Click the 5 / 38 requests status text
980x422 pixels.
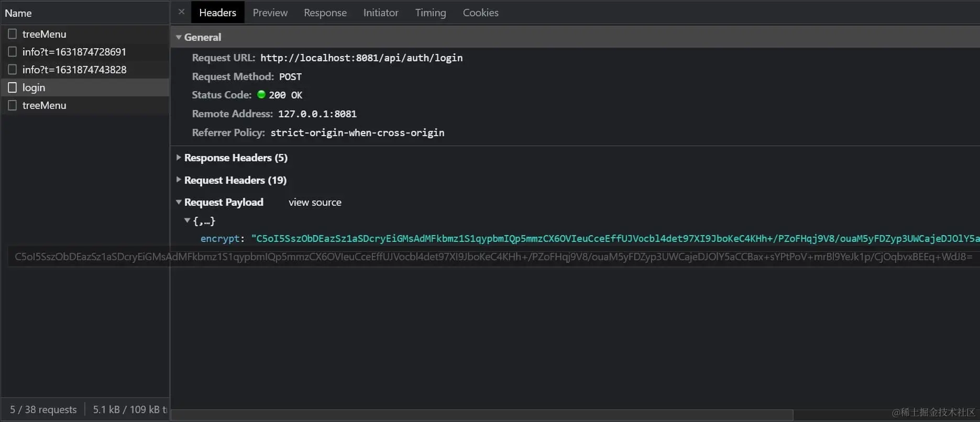(43, 409)
